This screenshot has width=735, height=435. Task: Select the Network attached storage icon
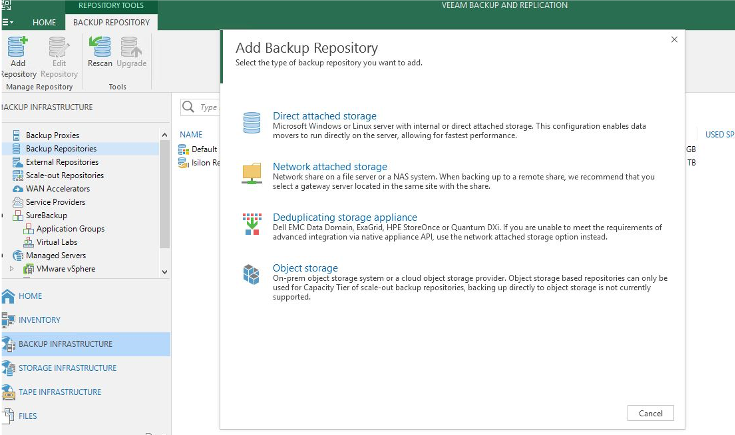tap(251, 173)
